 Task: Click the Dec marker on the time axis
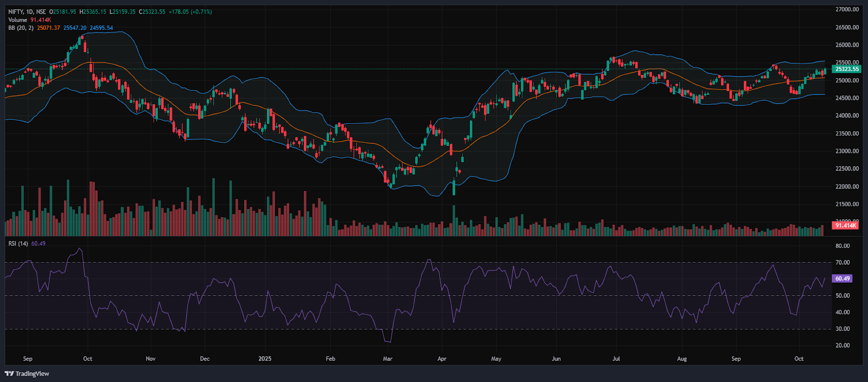(205, 359)
